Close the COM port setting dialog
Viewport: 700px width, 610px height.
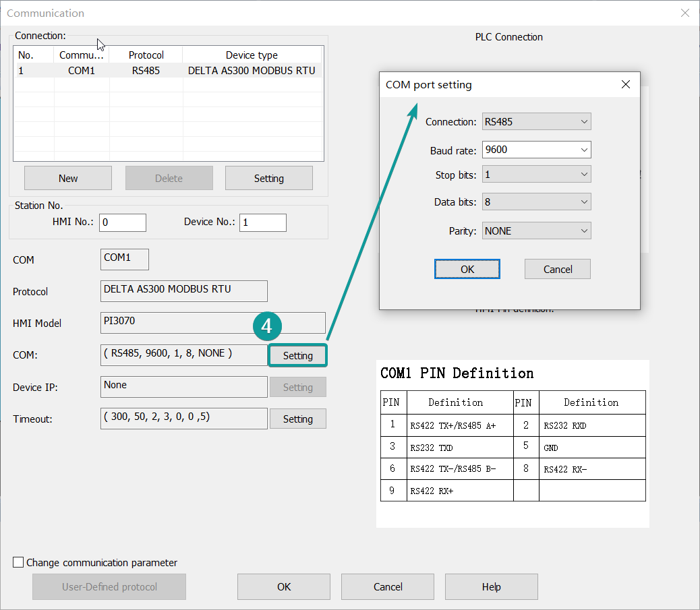point(625,85)
